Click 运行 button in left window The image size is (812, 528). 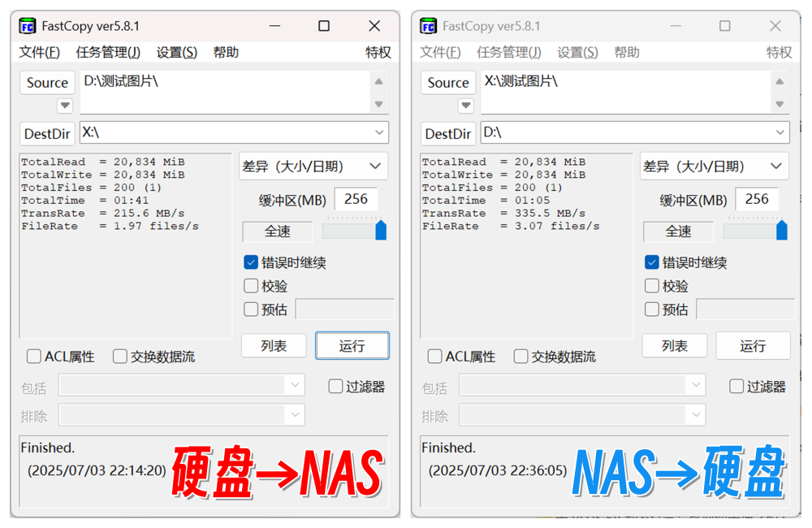point(352,345)
